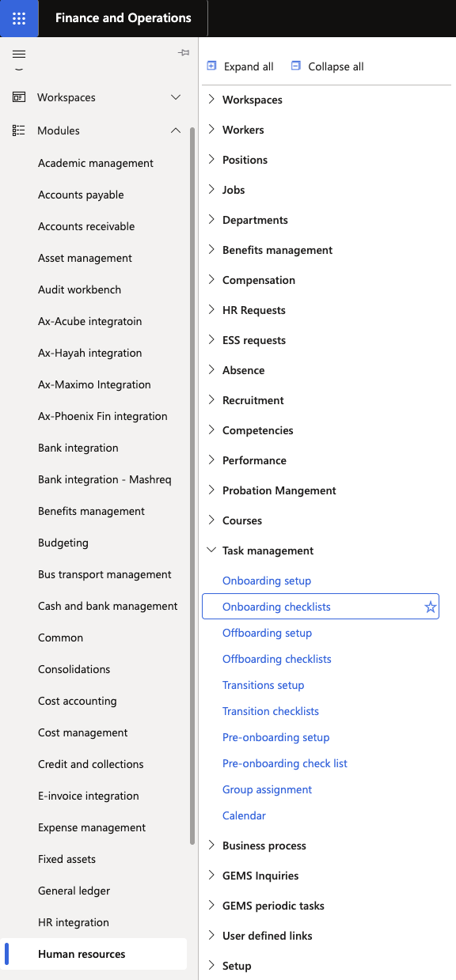The height and width of the screenshot is (980, 456).
Task: Select the Asset management module
Action: tap(85, 258)
